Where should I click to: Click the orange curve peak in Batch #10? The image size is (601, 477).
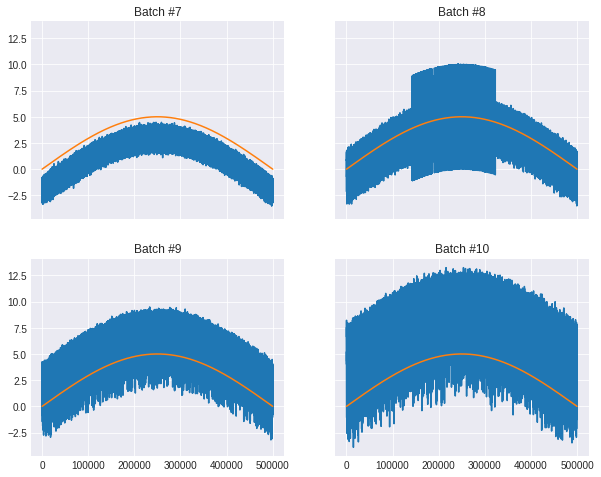click(x=462, y=354)
